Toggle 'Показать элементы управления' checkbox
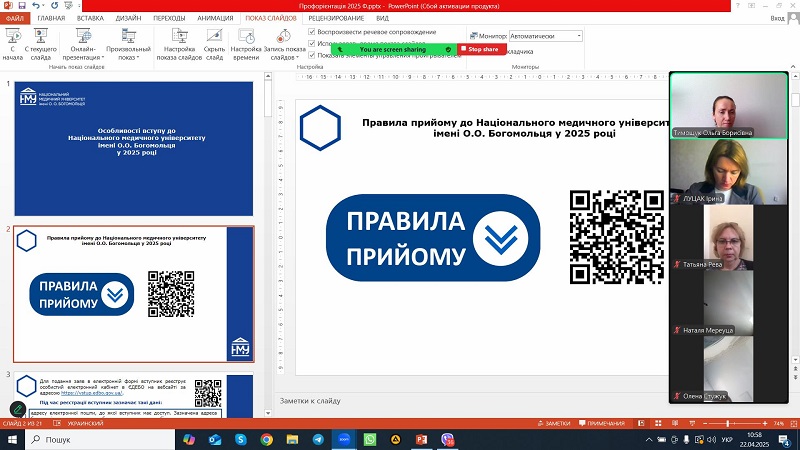 [312, 55]
